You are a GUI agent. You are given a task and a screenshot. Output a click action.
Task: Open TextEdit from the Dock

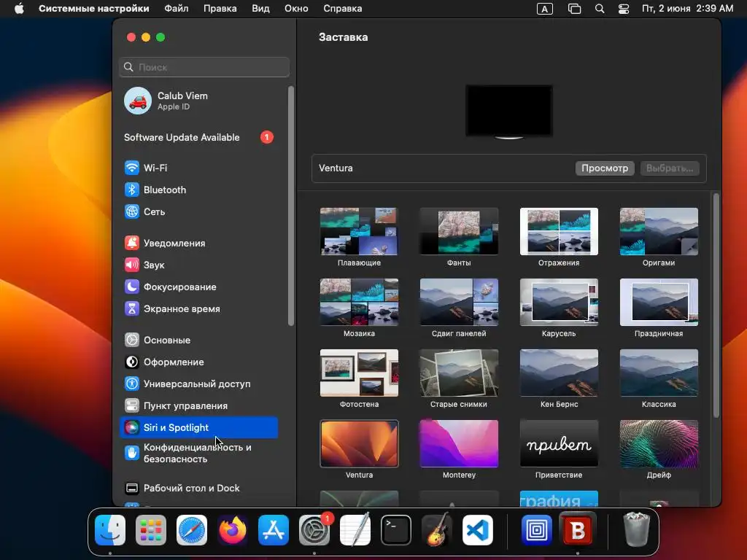pyautogui.click(x=355, y=530)
